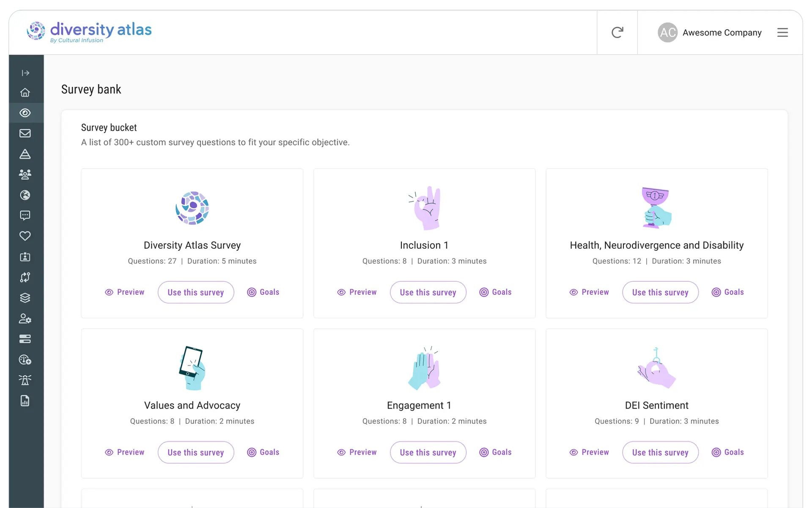Open Goals for DEI Sentiment
Screen dimensions: 812x508
click(727, 452)
